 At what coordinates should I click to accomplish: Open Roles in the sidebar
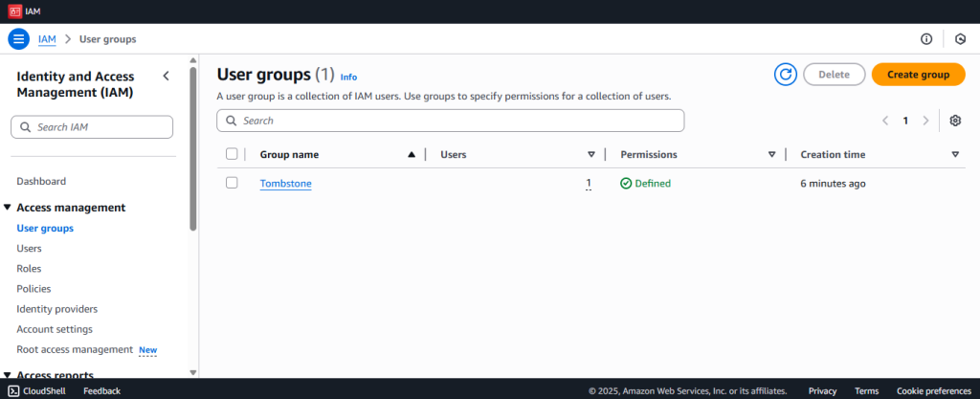[x=29, y=269]
